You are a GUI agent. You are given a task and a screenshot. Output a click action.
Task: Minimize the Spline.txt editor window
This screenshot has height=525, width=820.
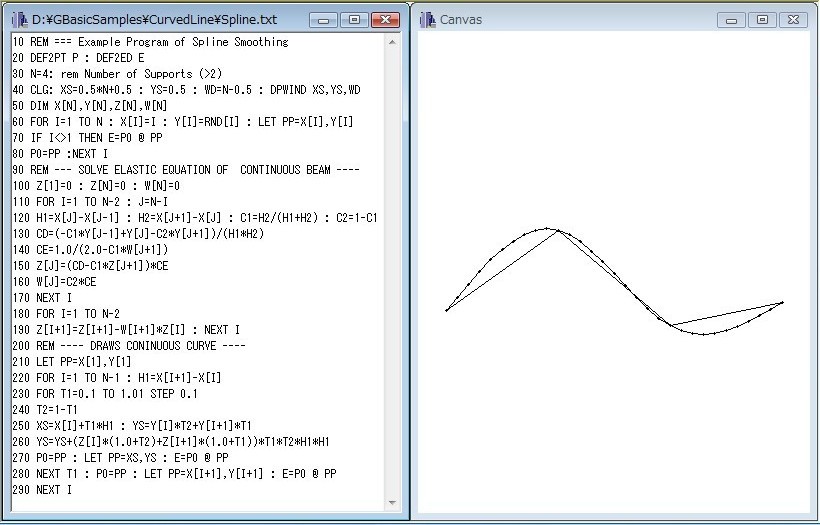pos(323,20)
